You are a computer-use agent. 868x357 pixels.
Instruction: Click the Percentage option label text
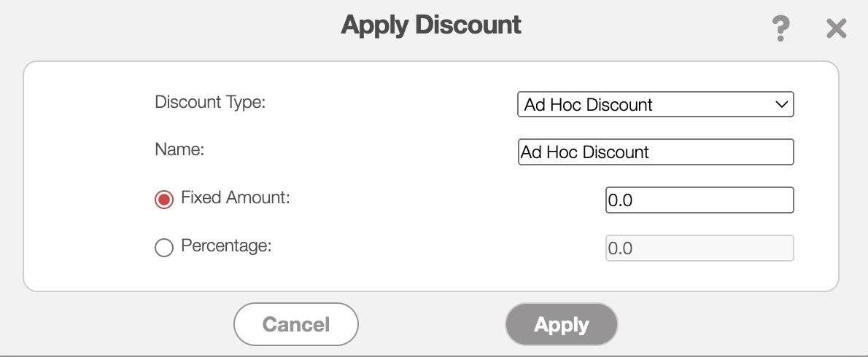(x=226, y=246)
